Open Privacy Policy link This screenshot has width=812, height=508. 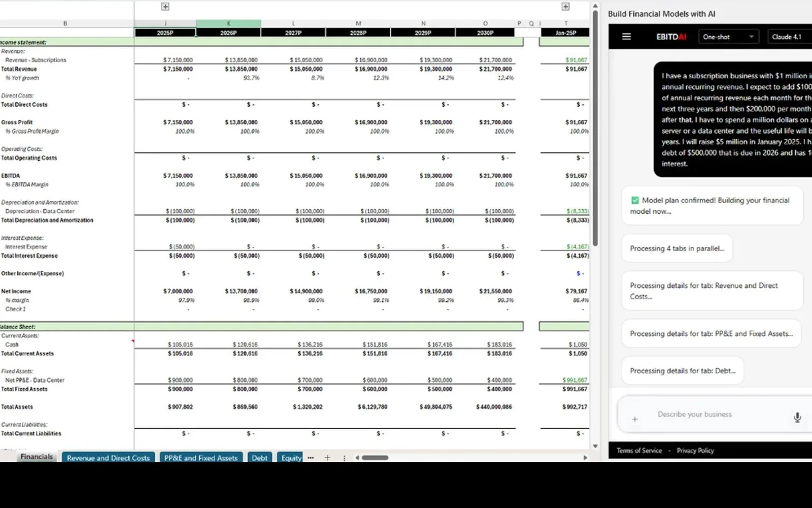tap(695, 451)
